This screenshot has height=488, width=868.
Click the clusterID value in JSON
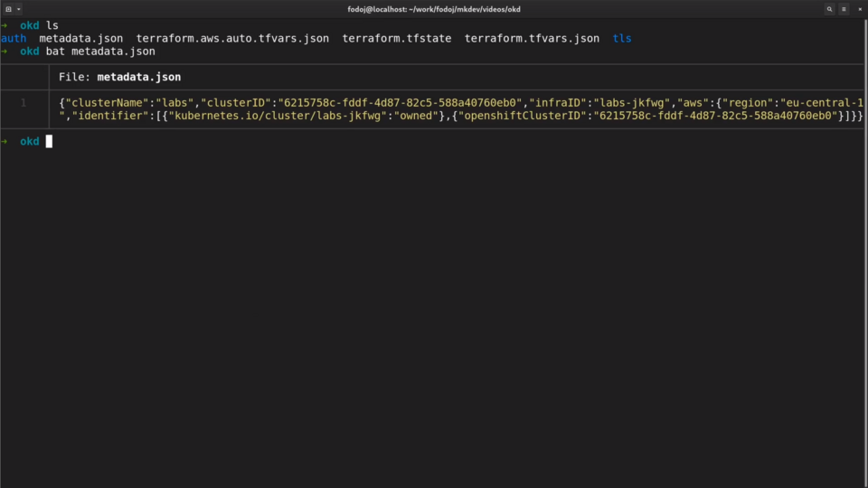click(x=400, y=103)
